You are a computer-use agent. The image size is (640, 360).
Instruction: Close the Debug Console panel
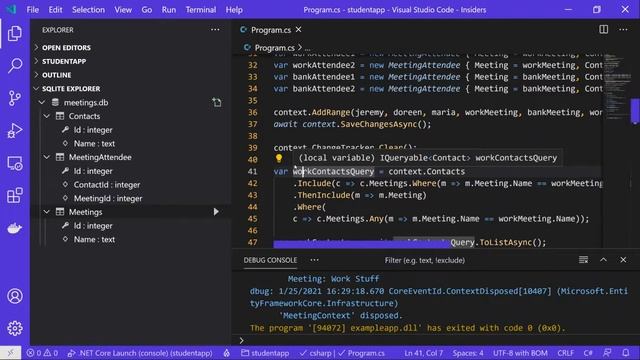point(623,260)
